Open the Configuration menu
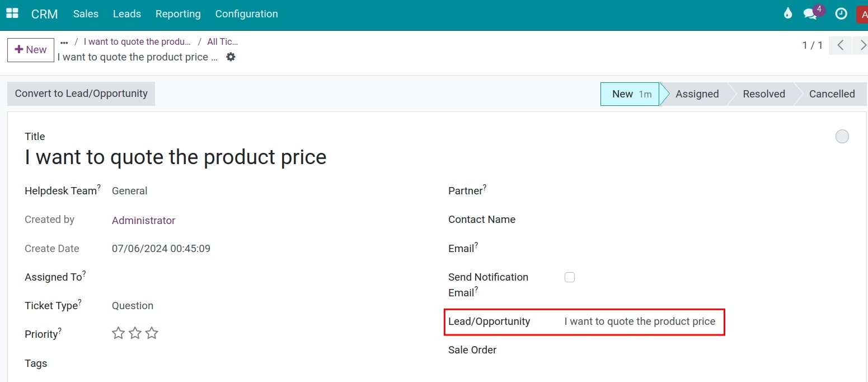The width and height of the screenshot is (868, 382). [x=246, y=14]
